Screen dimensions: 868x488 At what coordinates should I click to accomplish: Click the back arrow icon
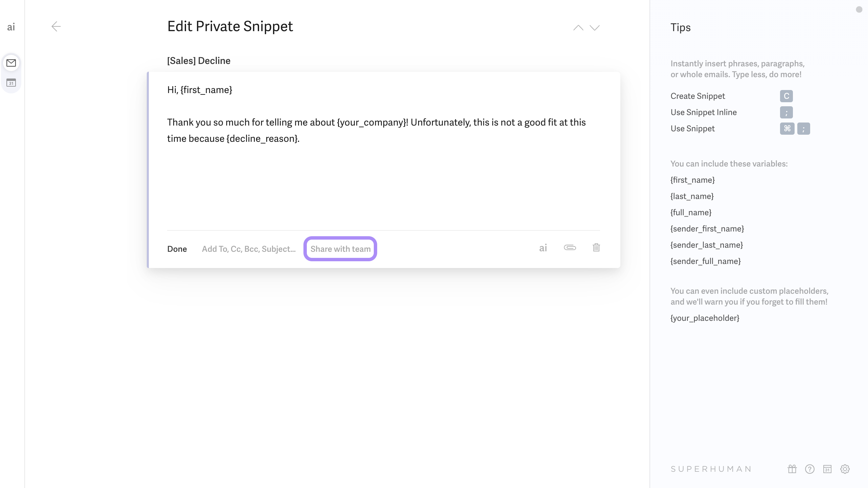coord(56,26)
